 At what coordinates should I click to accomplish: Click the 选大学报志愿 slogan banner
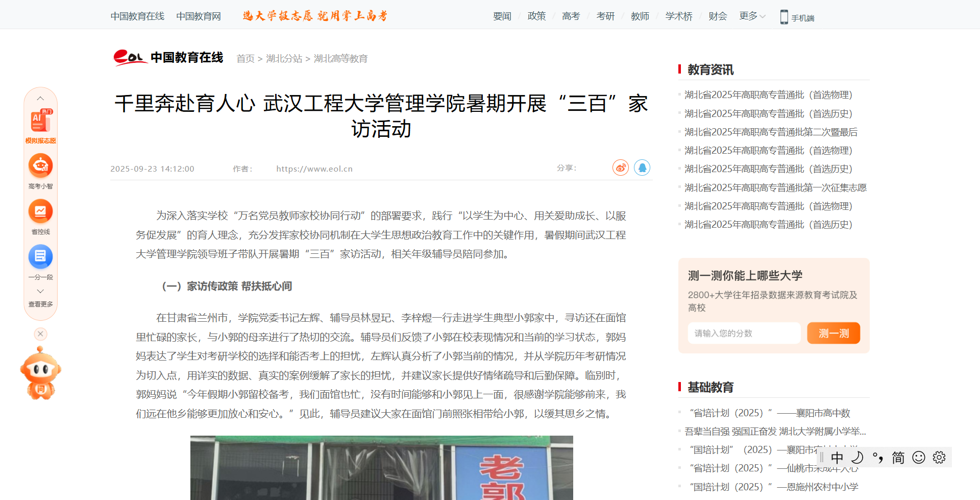pos(315,16)
